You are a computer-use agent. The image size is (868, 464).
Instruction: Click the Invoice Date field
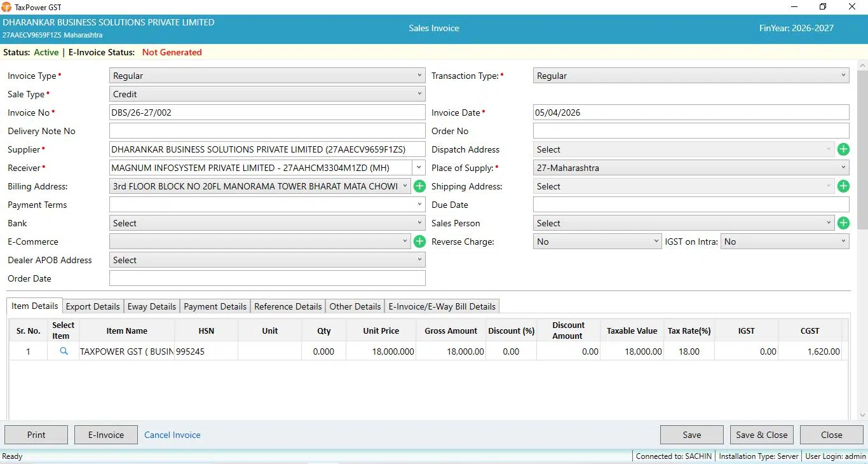pos(691,113)
